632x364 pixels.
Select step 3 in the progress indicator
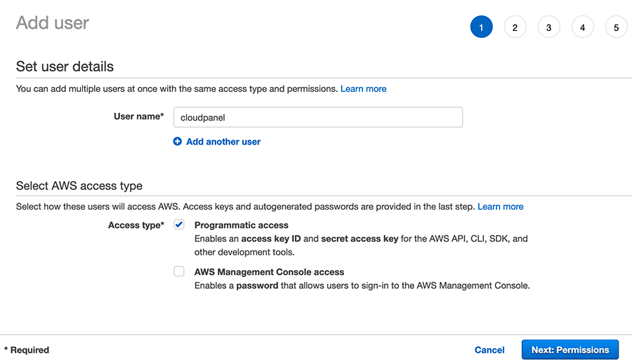(x=548, y=27)
